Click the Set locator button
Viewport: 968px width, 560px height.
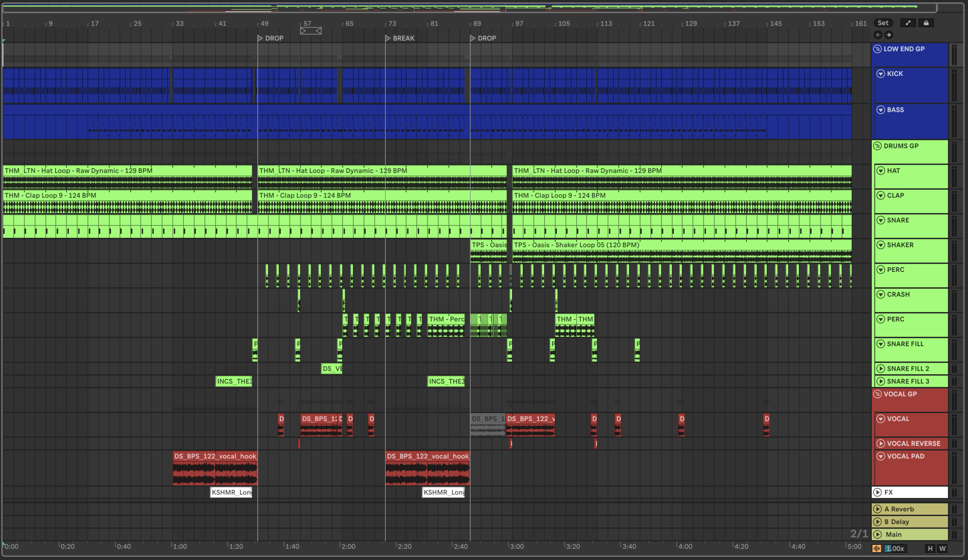click(883, 23)
